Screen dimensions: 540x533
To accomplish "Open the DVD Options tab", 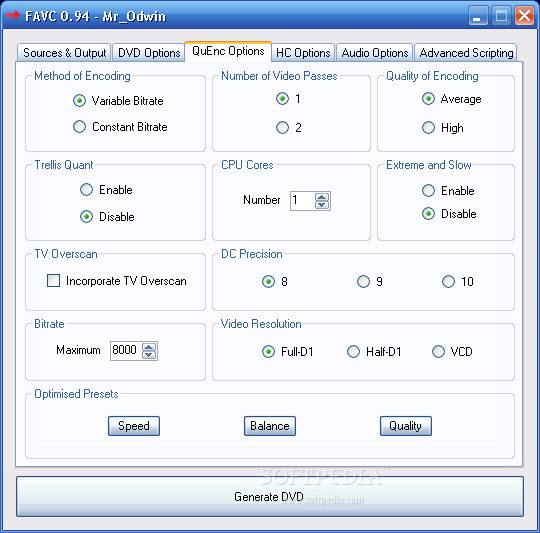I will tap(149, 53).
